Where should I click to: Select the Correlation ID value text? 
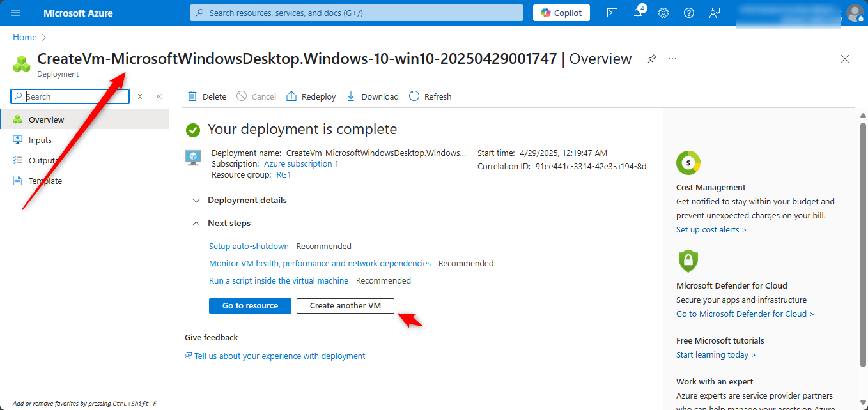click(591, 166)
